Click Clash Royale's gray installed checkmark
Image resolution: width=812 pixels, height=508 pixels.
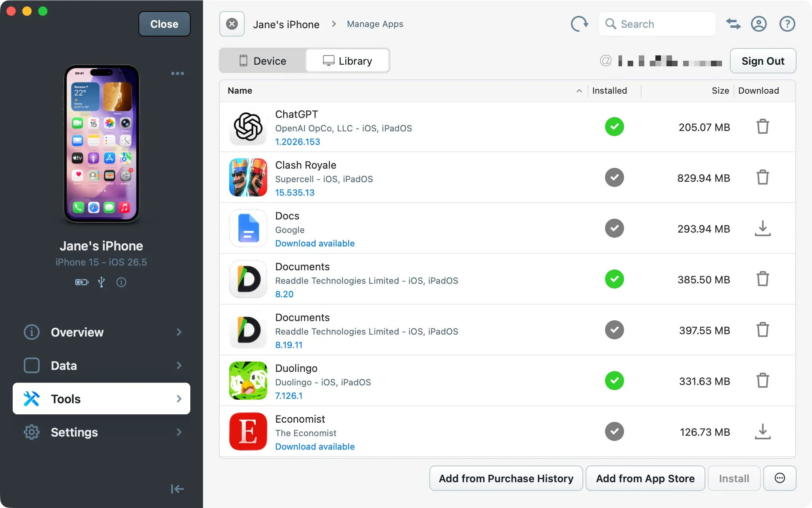(x=614, y=177)
